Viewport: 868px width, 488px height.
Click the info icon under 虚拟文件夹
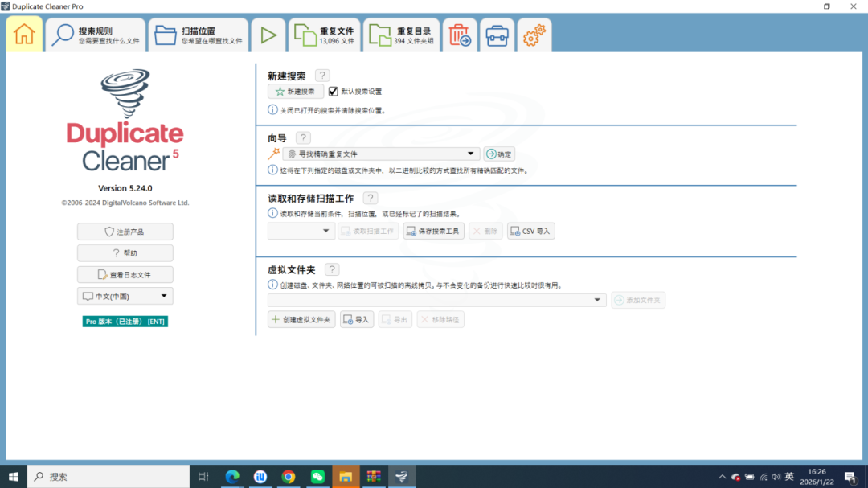tap(273, 285)
